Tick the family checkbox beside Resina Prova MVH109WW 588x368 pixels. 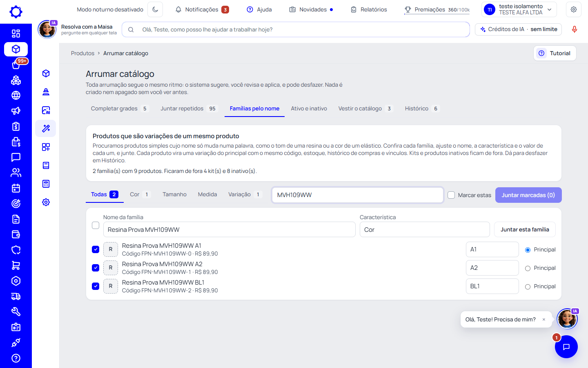[96, 225]
